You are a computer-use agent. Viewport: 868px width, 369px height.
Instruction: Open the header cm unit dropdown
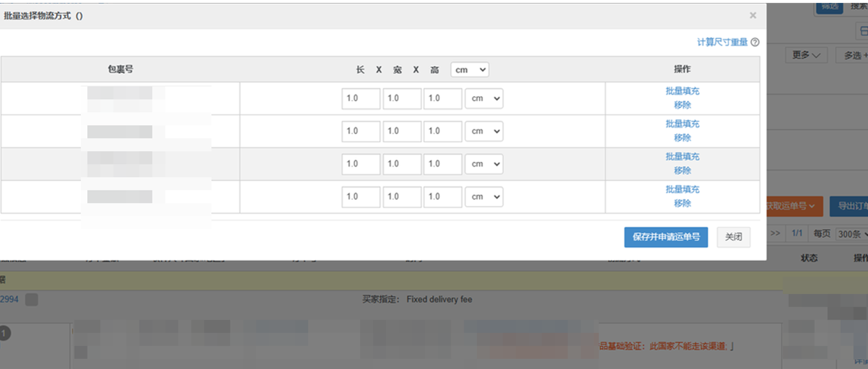pyautogui.click(x=470, y=70)
